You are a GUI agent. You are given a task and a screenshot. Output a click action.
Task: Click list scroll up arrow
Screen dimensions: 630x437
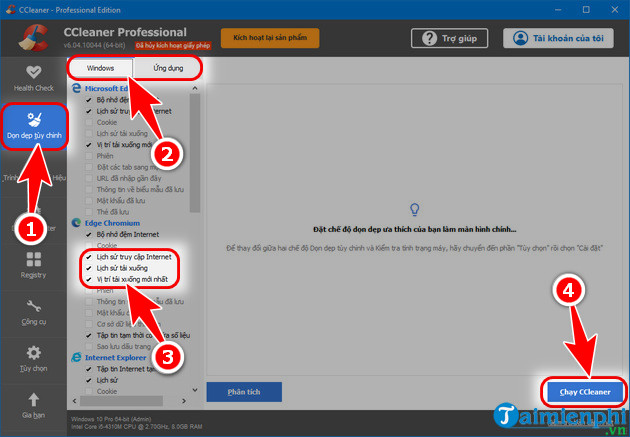(x=195, y=88)
